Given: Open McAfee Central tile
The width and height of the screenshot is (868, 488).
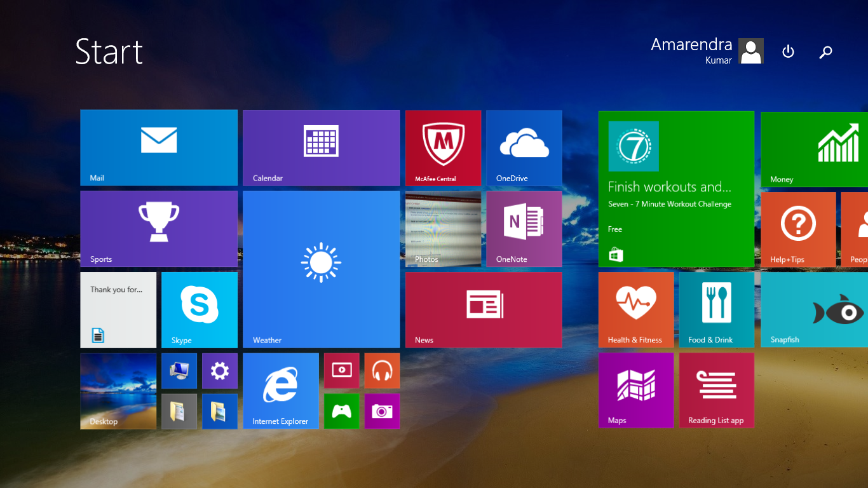Looking at the screenshot, I should tap(443, 147).
